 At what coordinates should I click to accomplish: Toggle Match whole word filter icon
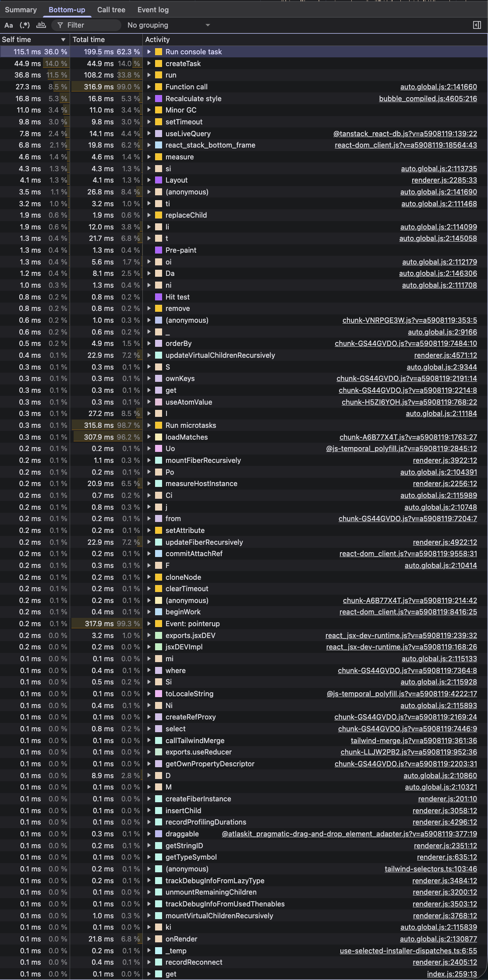coord(41,25)
